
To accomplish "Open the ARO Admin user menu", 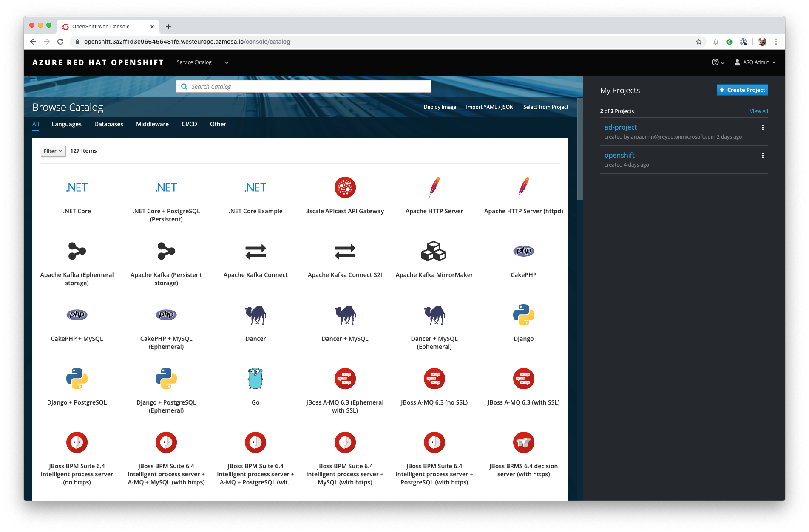I will coord(755,62).
